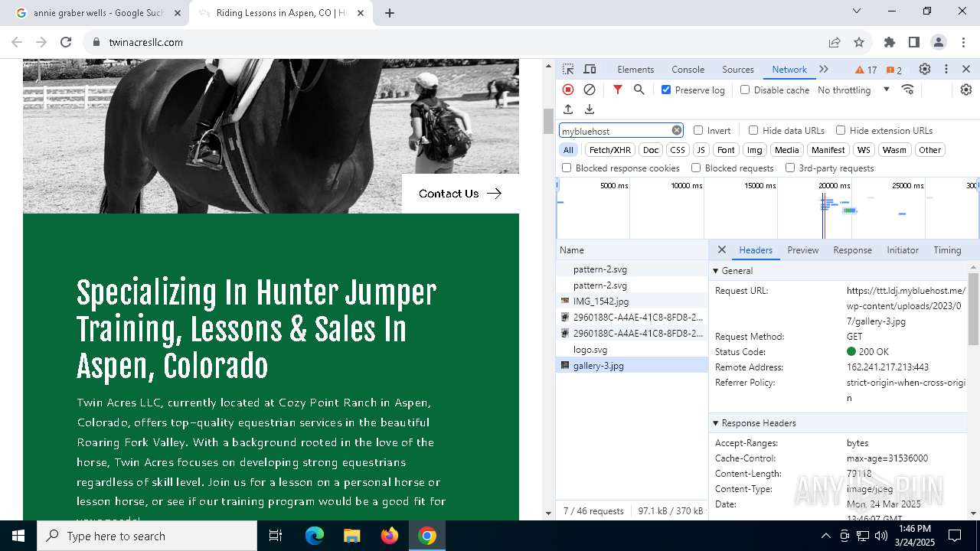Viewport: 980px width, 551px height.
Task: Switch to the Console tab
Action: [688, 69]
